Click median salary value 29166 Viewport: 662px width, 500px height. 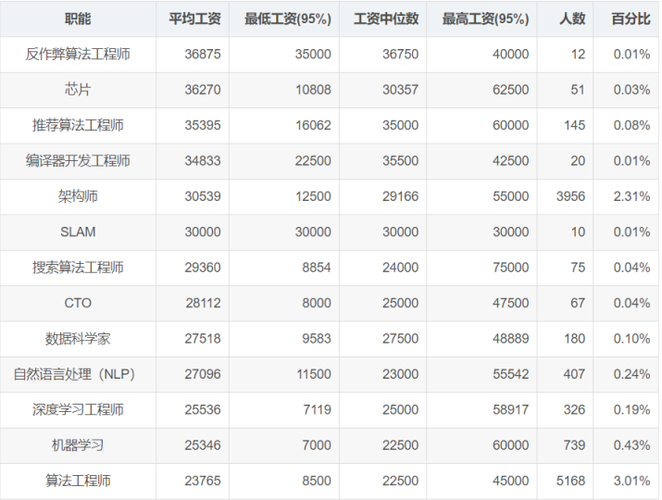401,196
